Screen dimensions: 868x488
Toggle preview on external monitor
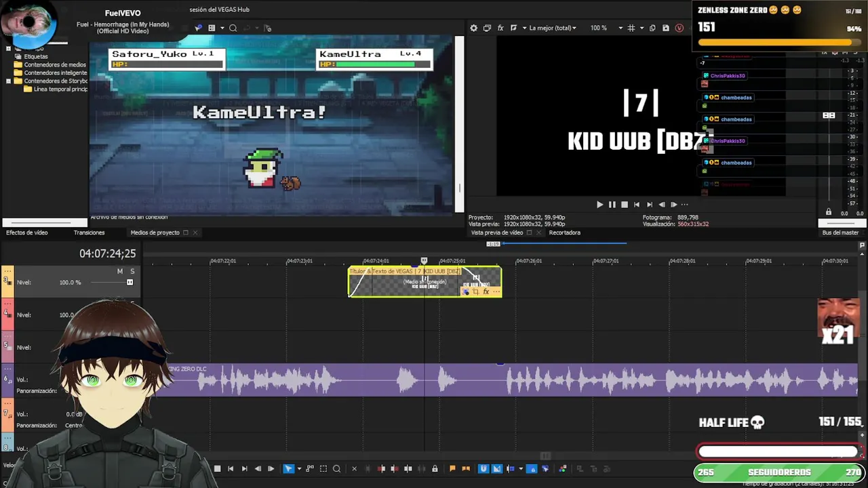click(487, 28)
